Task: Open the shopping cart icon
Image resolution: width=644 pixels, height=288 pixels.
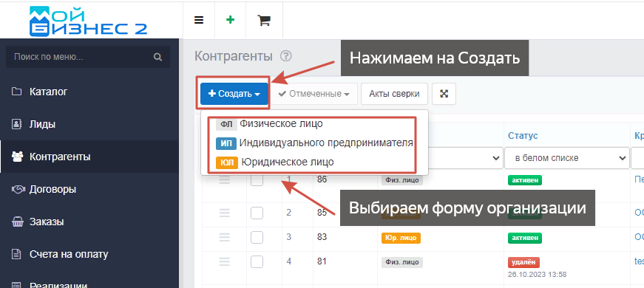Action: point(264,20)
